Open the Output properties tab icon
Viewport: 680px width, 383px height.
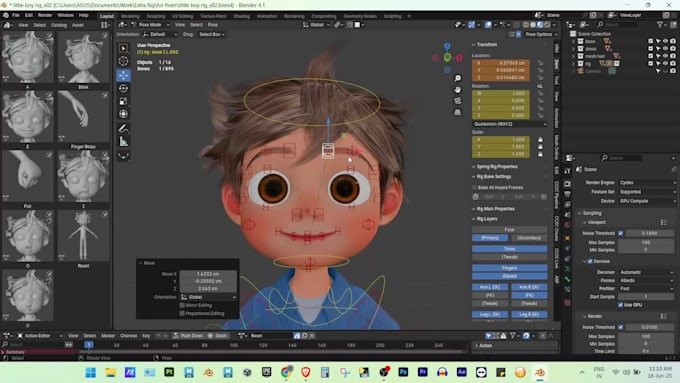[567, 194]
